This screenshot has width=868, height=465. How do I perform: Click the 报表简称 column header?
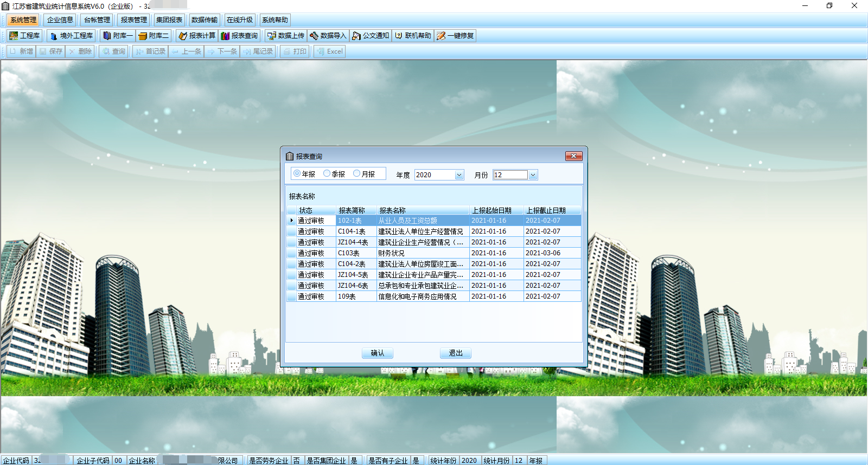coord(356,210)
